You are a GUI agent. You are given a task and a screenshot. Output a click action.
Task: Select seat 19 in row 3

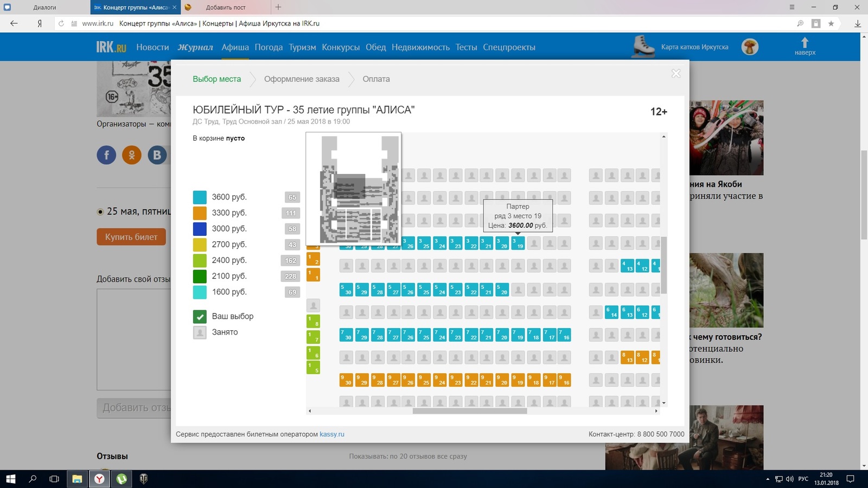(518, 243)
